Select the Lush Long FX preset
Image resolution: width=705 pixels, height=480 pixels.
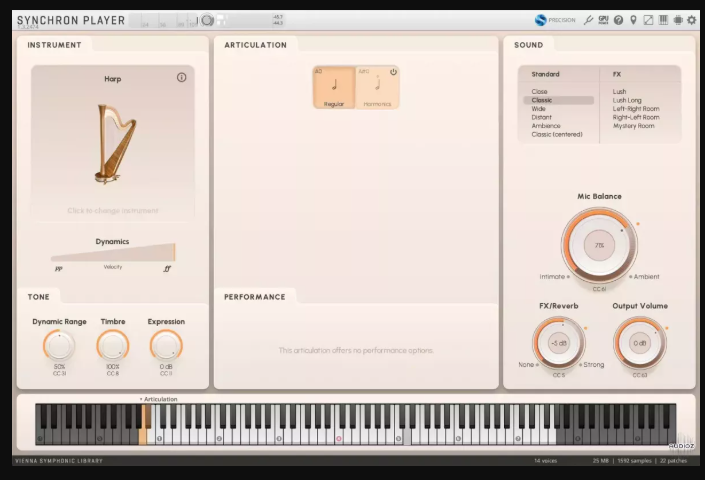point(627,100)
